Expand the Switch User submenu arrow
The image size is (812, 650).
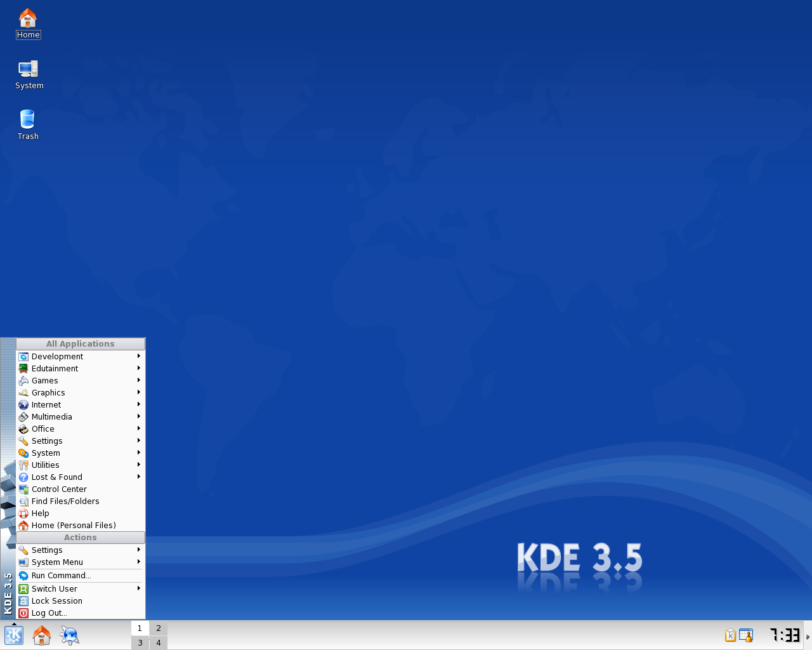tap(138, 588)
